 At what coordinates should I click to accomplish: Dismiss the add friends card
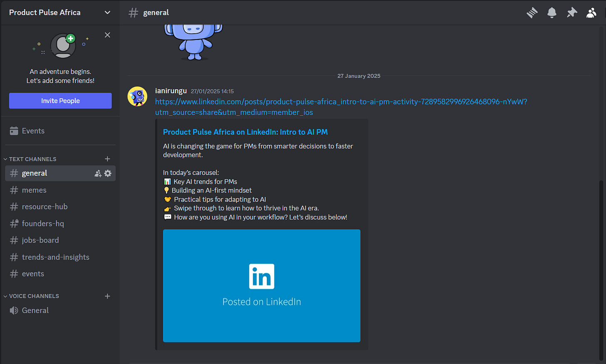point(107,35)
